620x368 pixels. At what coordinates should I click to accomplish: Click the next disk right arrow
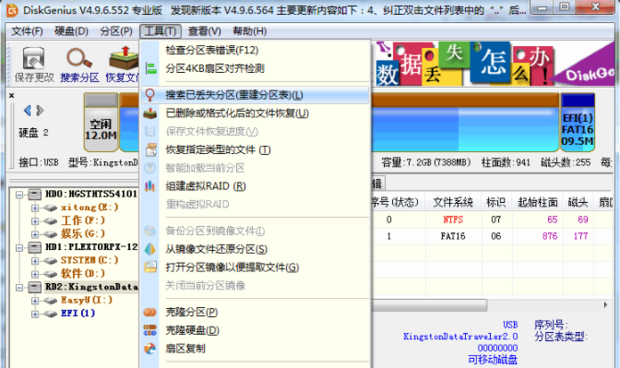click(40, 110)
